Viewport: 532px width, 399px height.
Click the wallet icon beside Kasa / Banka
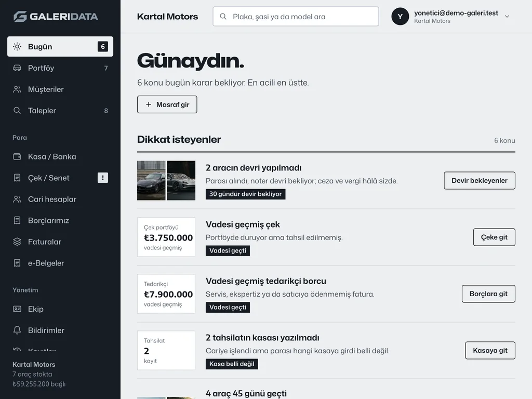17,156
